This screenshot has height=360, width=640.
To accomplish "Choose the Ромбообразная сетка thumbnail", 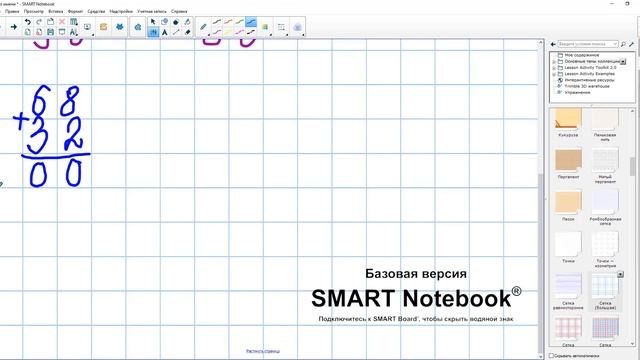I will pos(605,202).
